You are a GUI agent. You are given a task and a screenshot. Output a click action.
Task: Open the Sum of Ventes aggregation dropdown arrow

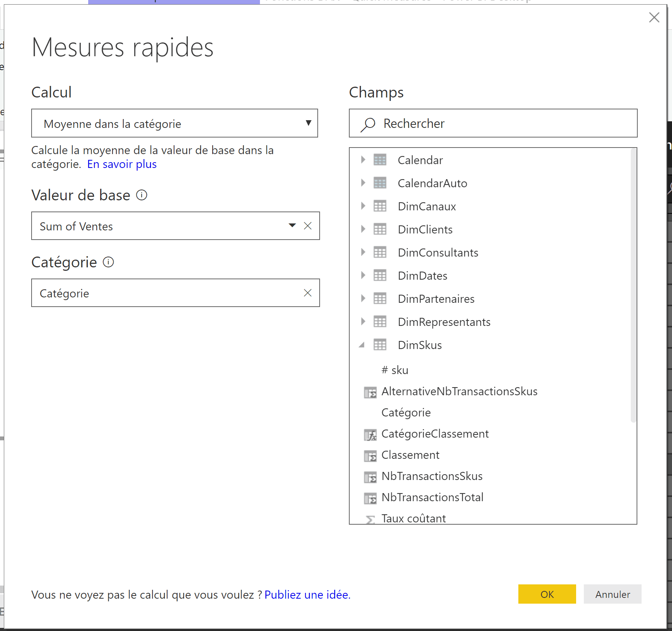click(x=292, y=226)
